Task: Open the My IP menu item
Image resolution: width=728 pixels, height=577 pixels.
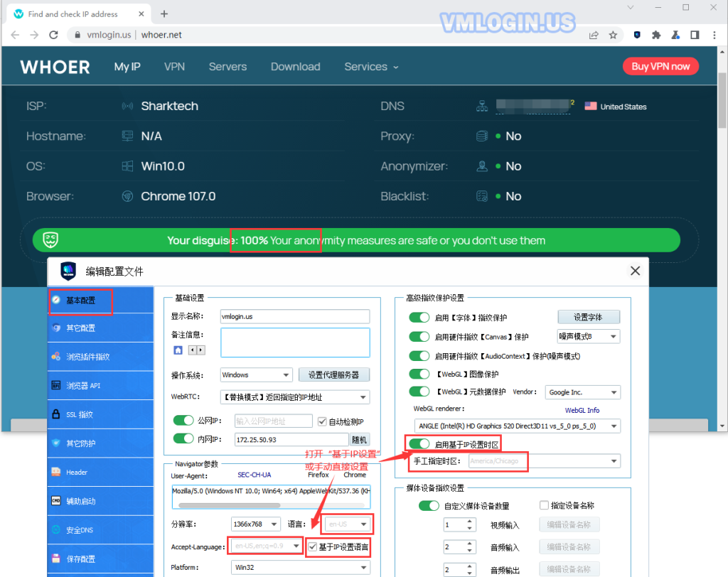Action: (127, 67)
